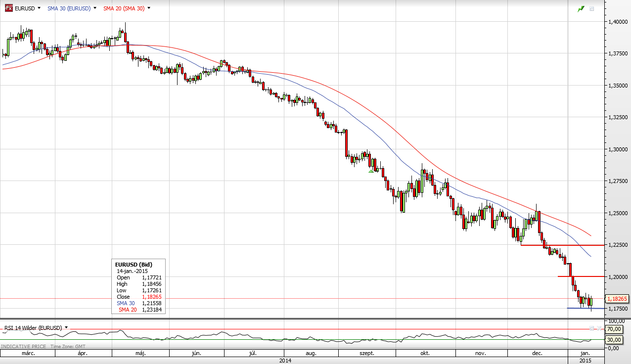Image resolution: width=631 pixels, height=364 pixels.
Task: Click the Low value 1,17261
Action: tap(152, 290)
